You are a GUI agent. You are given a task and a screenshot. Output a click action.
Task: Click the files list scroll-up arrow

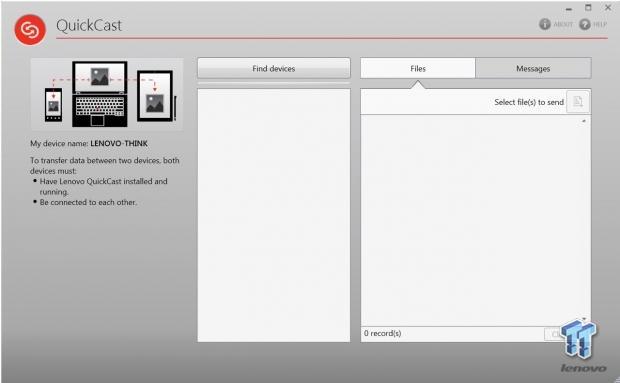[584, 121]
